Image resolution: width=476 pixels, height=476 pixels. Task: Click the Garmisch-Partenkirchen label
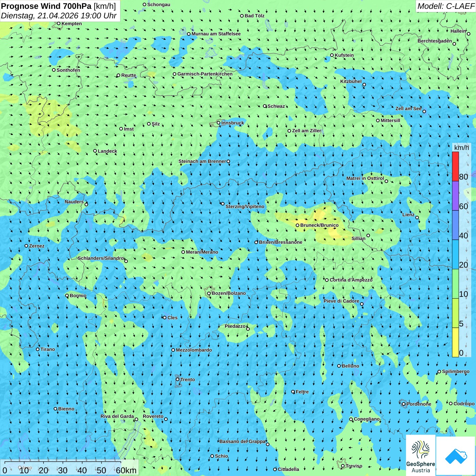click(x=205, y=74)
